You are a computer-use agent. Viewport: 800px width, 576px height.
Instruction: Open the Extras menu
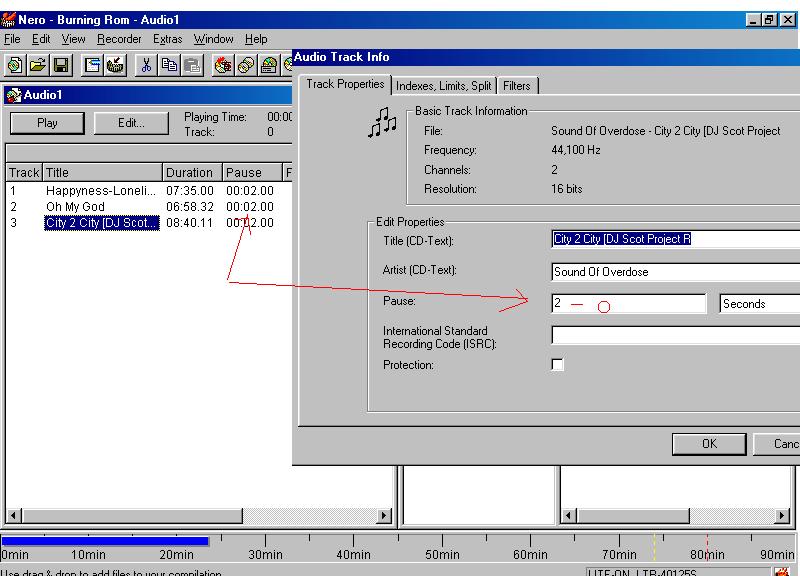coord(168,39)
